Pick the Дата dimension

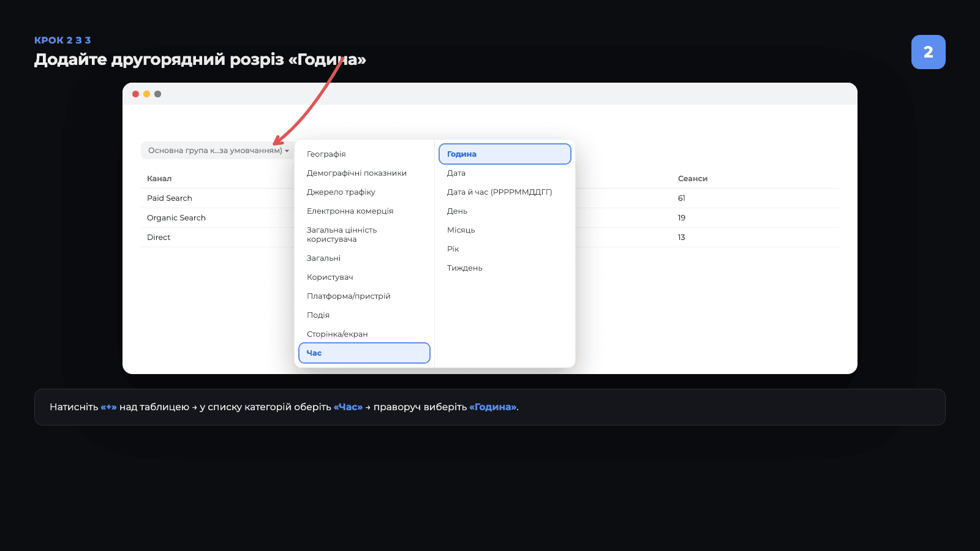pyautogui.click(x=456, y=173)
